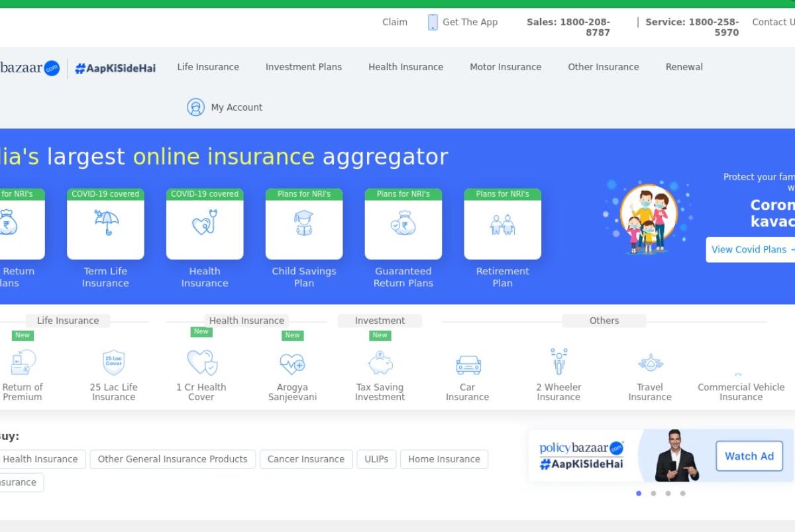Click the Retirement Plan label
The width and height of the screenshot is (795, 532).
tap(502, 277)
